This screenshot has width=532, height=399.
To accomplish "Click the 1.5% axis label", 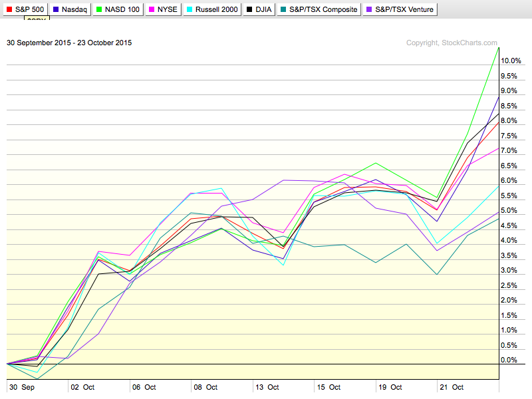I will coord(509,315).
